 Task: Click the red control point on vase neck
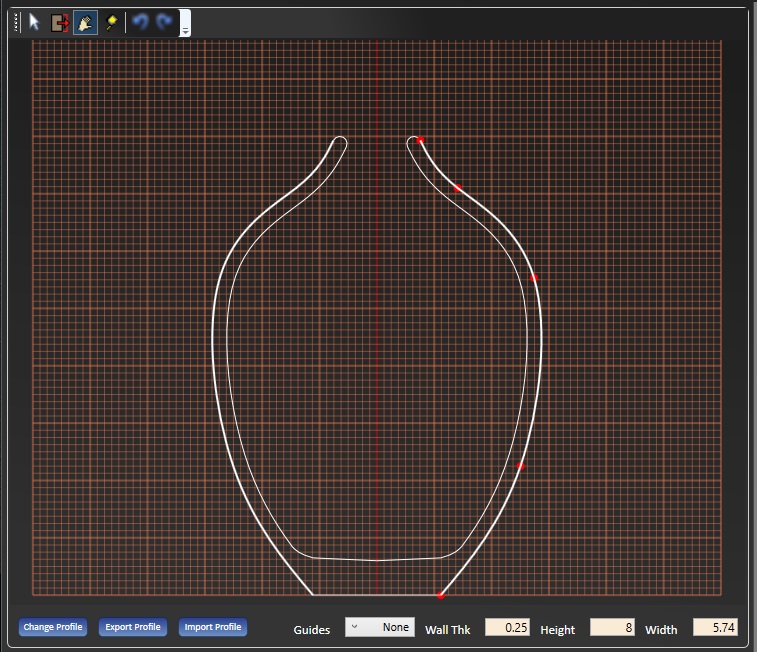(458, 187)
